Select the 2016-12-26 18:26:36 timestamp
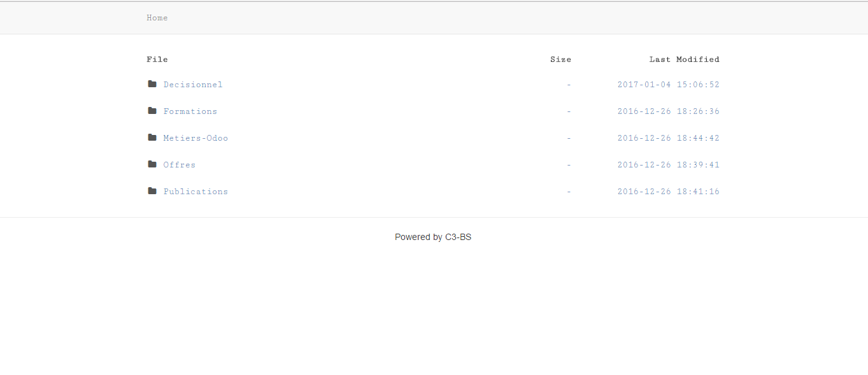The image size is (868, 375). coord(668,111)
